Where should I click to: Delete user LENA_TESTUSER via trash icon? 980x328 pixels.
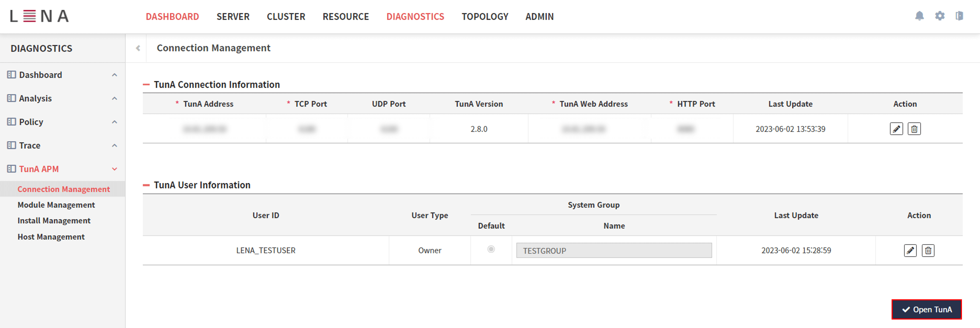click(x=928, y=250)
